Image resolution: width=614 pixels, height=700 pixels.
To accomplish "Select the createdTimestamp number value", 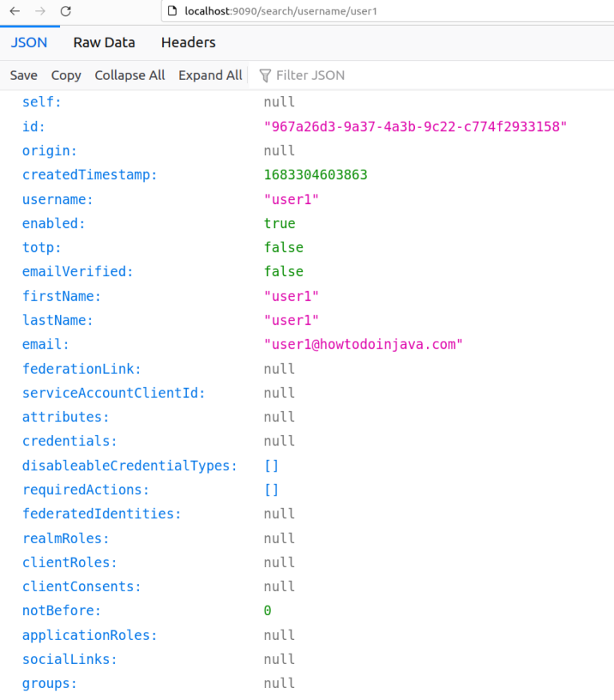I will pos(315,174).
